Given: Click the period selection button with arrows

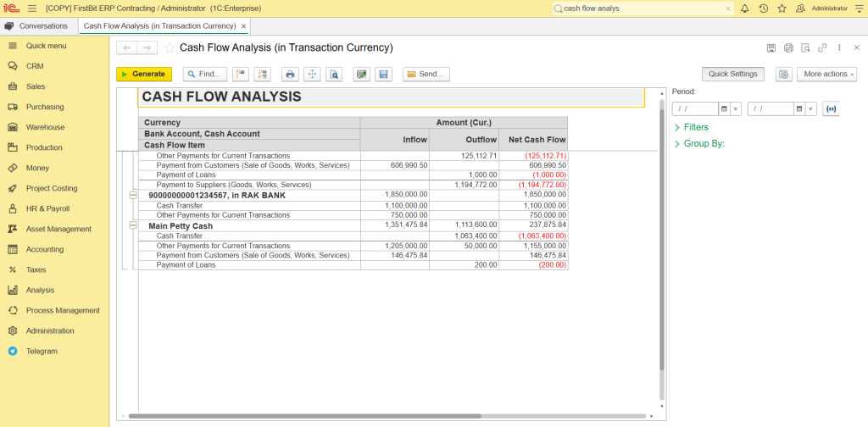Looking at the screenshot, I should coord(831,109).
